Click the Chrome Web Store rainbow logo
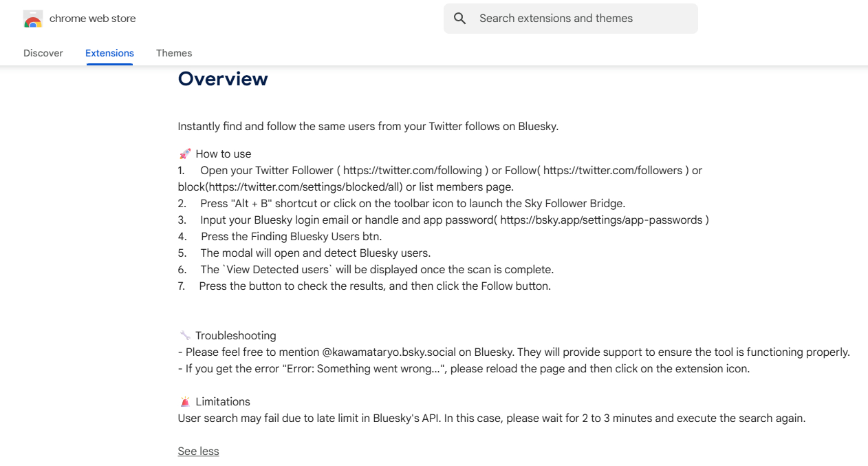The height and width of the screenshot is (466, 868). [33, 19]
